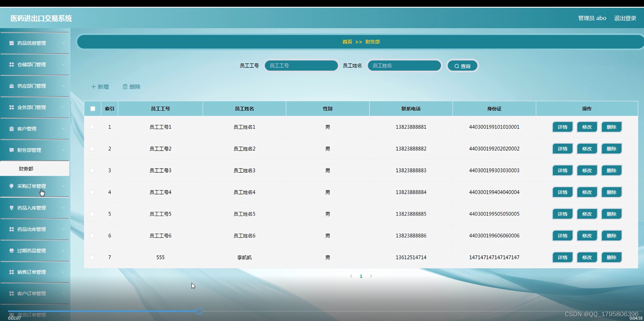Click the video progress slider handle

[199, 311]
